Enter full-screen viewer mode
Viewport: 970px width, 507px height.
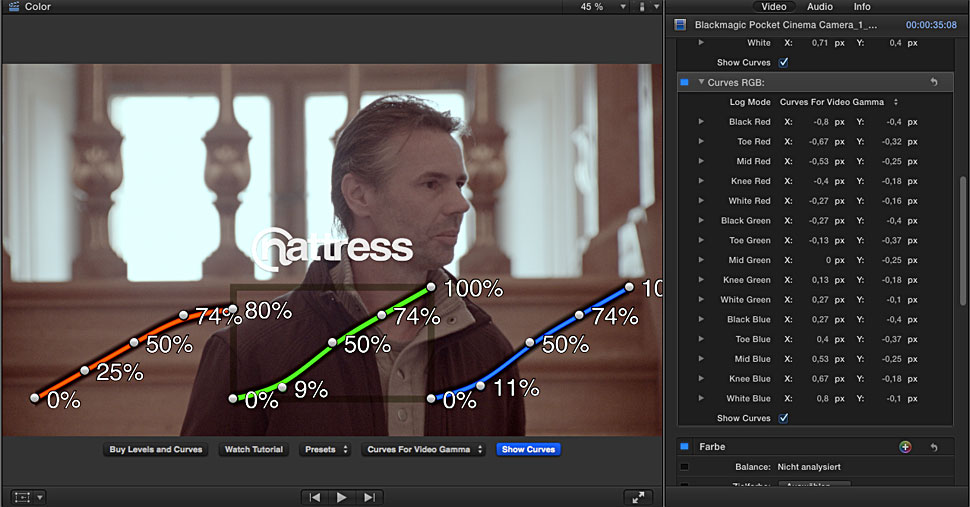coord(636,497)
